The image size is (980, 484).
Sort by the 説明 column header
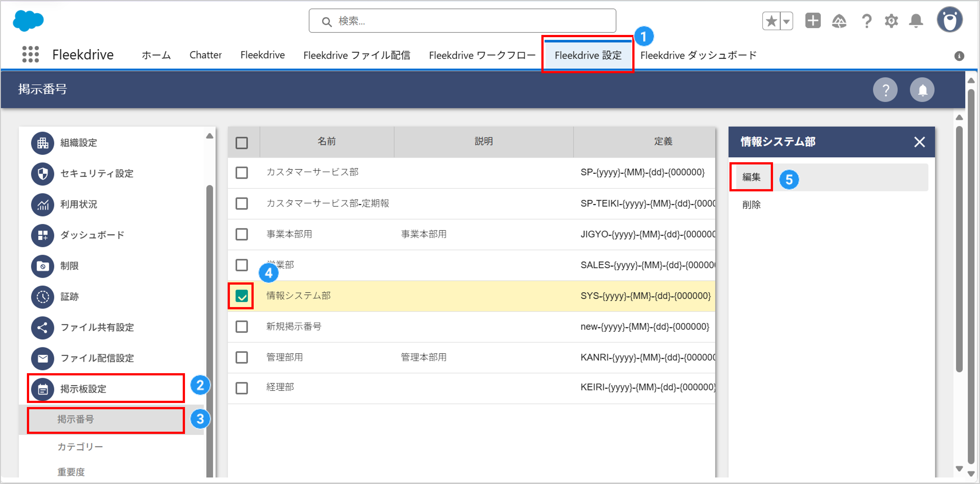[x=484, y=142]
